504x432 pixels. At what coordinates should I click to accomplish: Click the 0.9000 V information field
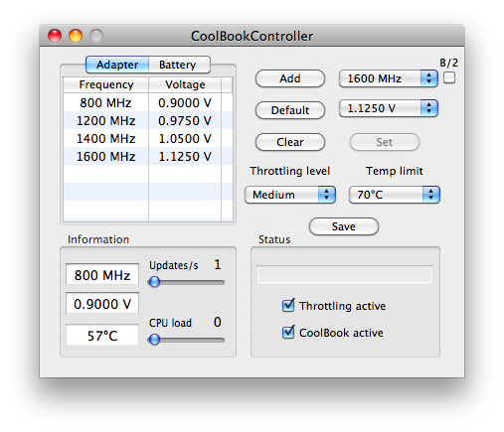pos(102,303)
